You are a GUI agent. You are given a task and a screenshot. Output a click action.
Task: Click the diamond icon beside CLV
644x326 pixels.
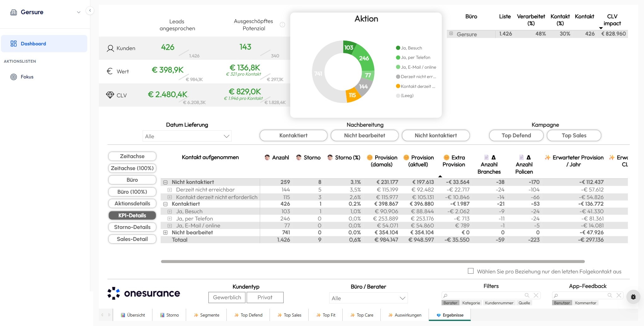tap(110, 94)
